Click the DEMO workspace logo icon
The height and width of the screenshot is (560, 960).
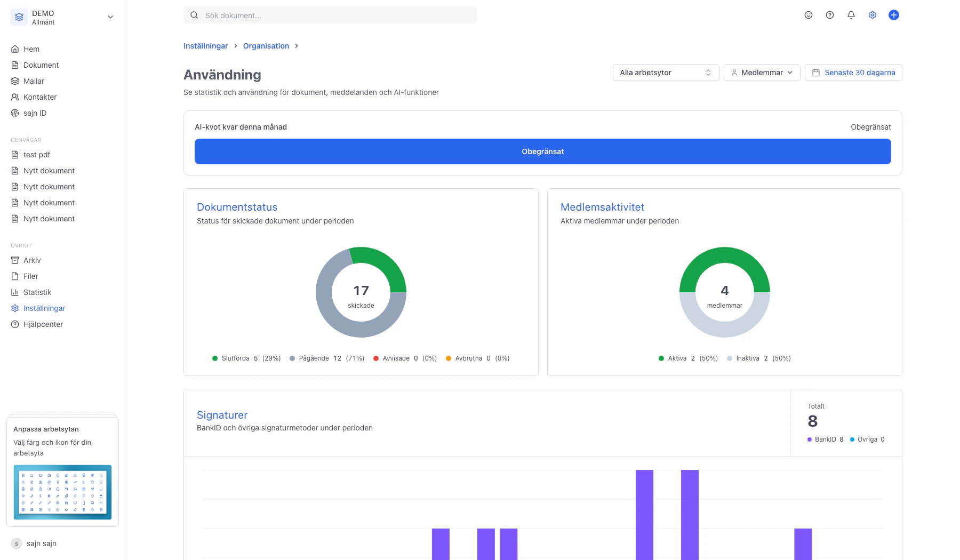19,17
